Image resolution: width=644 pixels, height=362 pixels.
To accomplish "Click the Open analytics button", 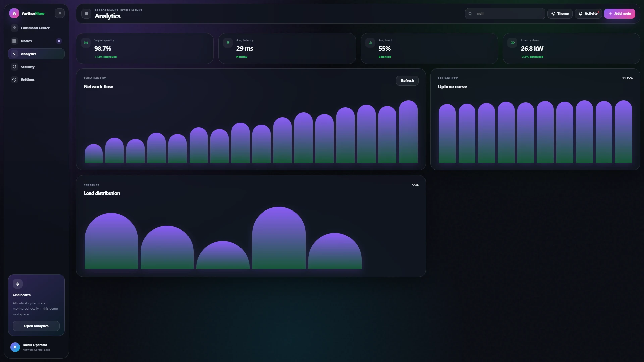I will click(x=36, y=326).
